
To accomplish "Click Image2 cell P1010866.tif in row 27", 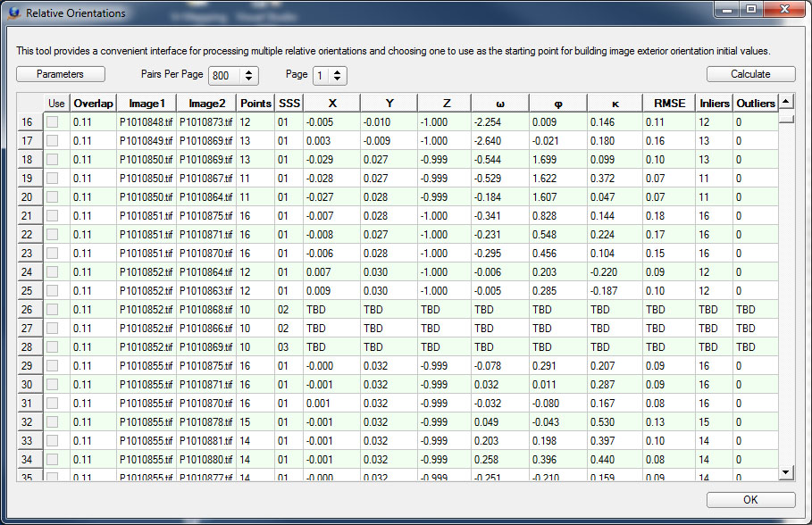I will (x=206, y=329).
